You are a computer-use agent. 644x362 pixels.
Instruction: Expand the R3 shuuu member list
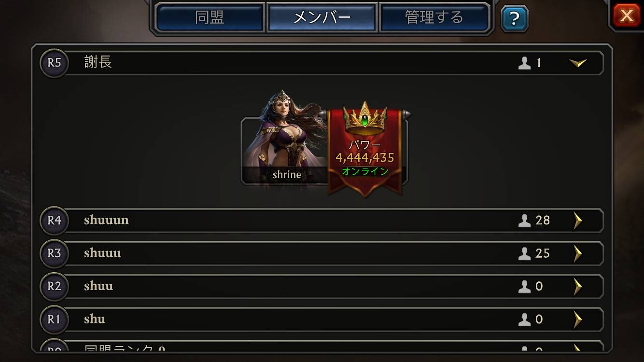click(577, 253)
